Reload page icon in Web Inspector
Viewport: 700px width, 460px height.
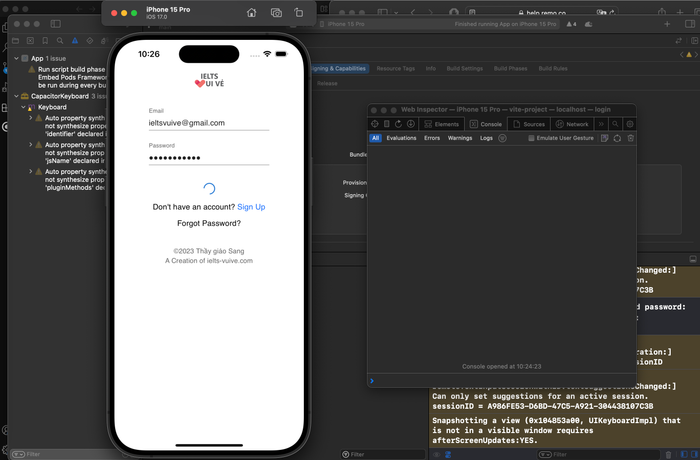point(398,124)
